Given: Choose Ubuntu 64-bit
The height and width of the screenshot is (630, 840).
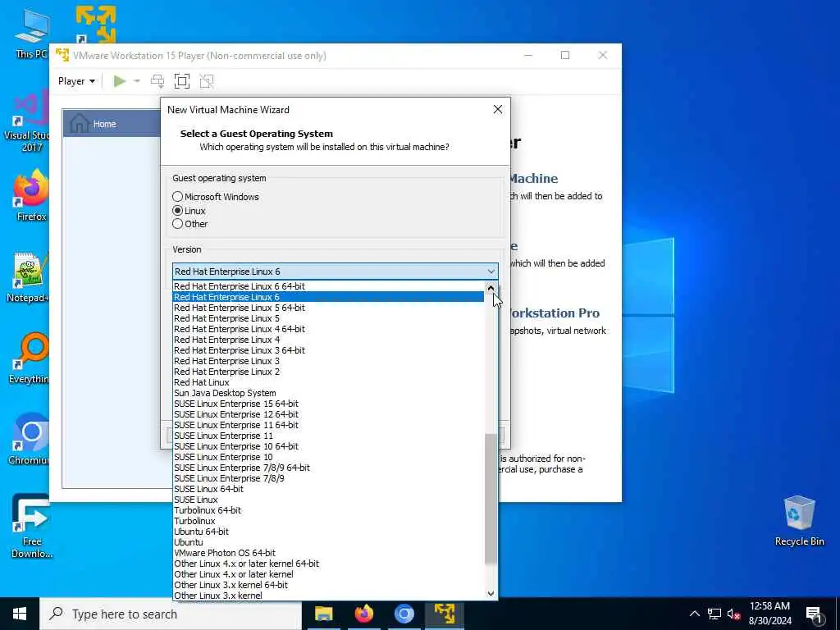Looking at the screenshot, I should tap(329, 532).
